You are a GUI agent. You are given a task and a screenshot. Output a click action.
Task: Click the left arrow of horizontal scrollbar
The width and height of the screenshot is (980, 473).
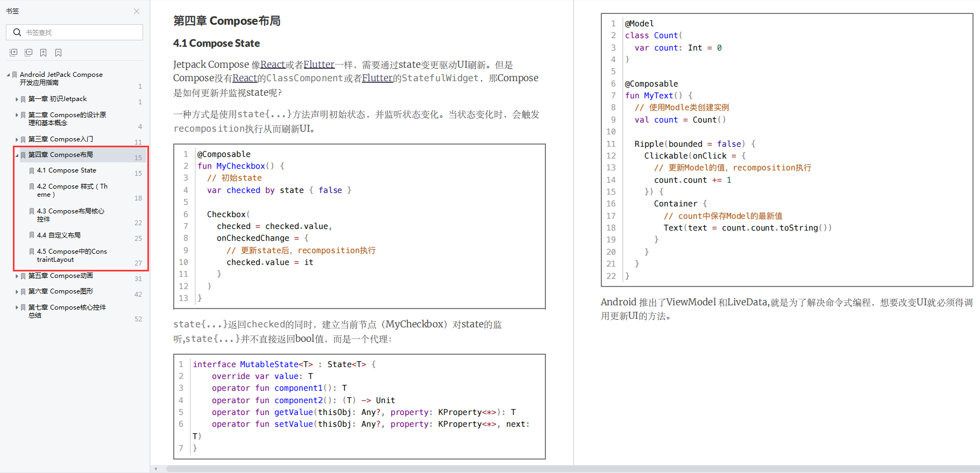pyautogui.click(x=156, y=469)
